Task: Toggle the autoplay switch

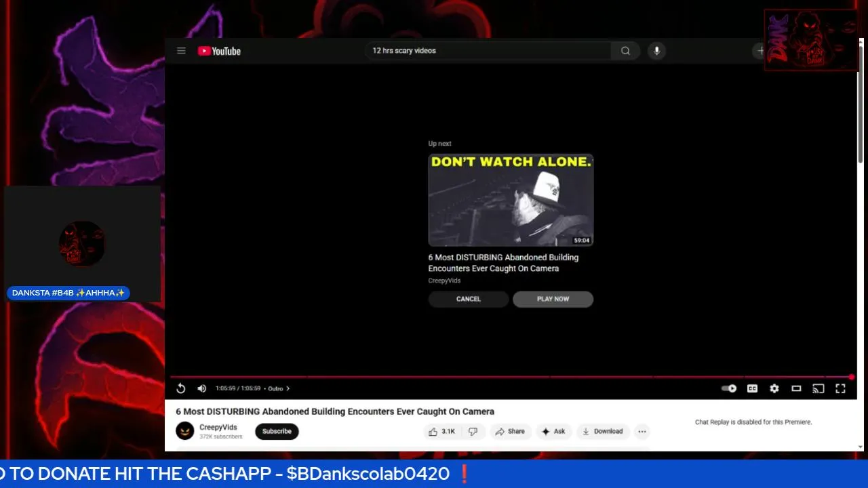Action: coord(729,388)
